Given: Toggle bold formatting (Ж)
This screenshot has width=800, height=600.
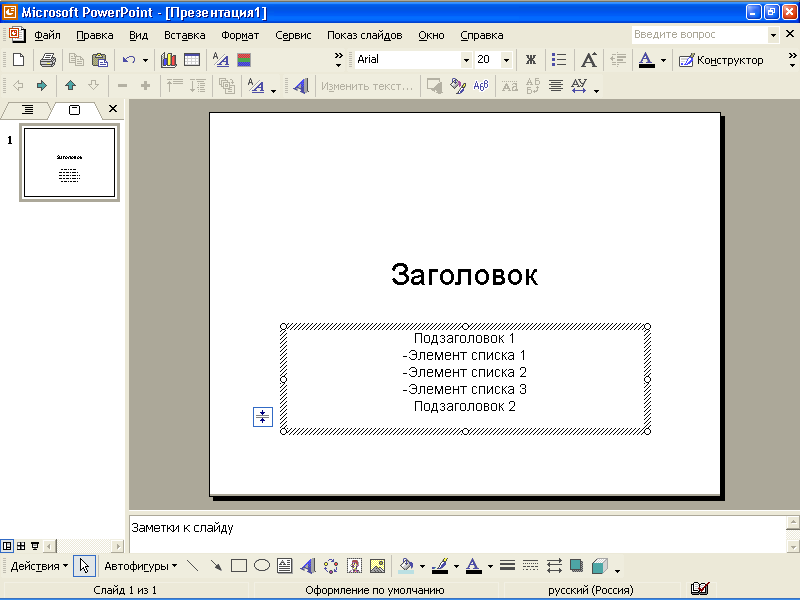Looking at the screenshot, I should point(531,60).
